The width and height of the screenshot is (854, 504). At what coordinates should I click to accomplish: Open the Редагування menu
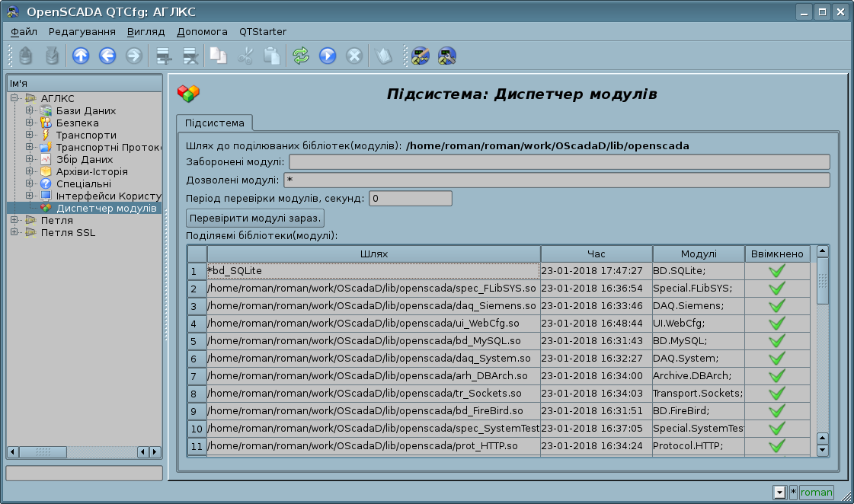(x=82, y=31)
